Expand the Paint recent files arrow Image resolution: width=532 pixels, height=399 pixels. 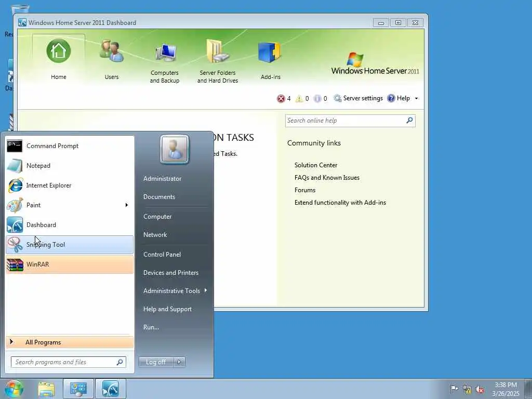pos(127,205)
